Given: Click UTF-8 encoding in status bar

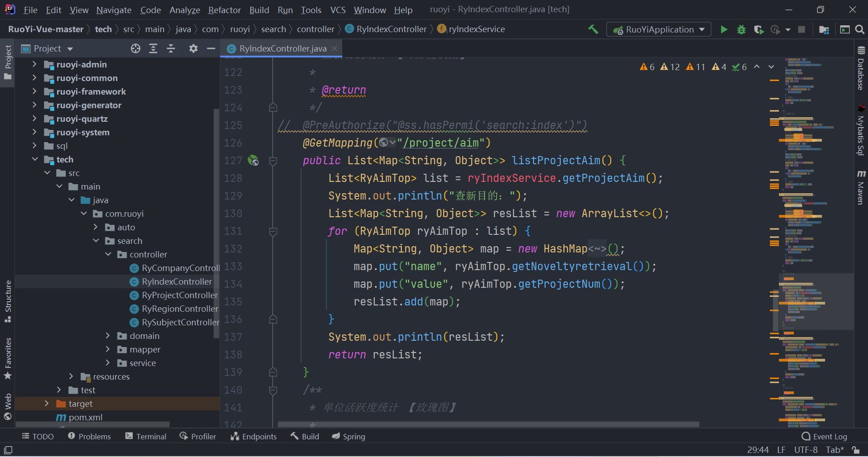Looking at the screenshot, I should (x=806, y=450).
